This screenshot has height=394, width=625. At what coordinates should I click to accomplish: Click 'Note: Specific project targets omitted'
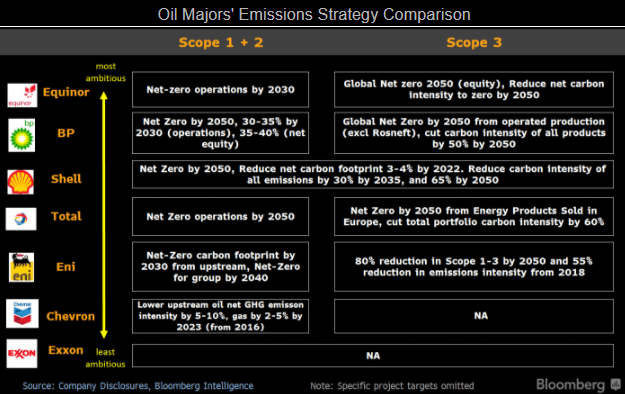tap(392, 386)
